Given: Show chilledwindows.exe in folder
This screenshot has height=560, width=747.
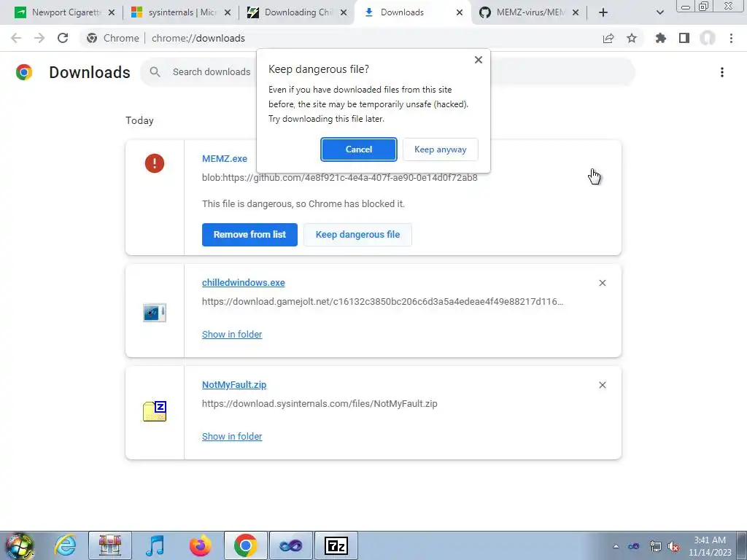Looking at the screenshot, I should pyautogui.click(x=232, y=334).
